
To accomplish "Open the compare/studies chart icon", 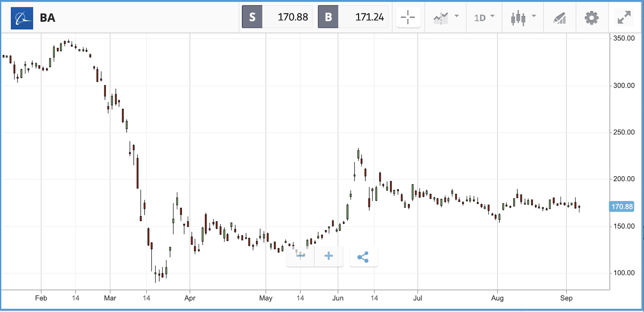I will 441,18.
